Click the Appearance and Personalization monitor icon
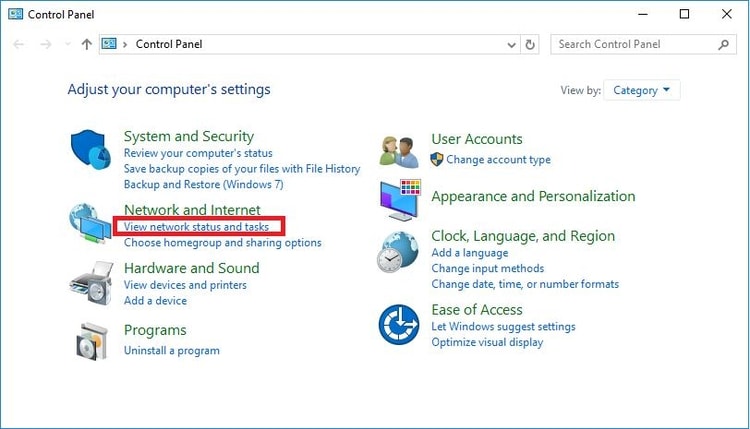This screenshot has height=429, width=750. [400, 200]
